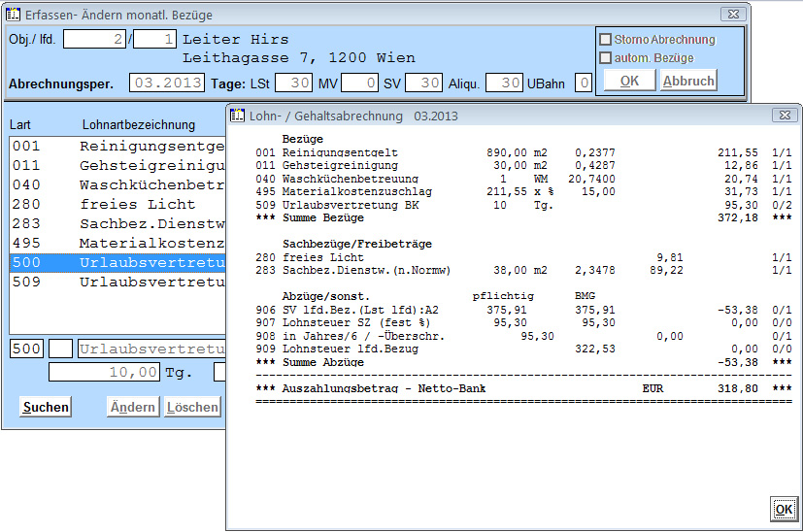
Task: Click the SV days field
Action: point(423,83)
